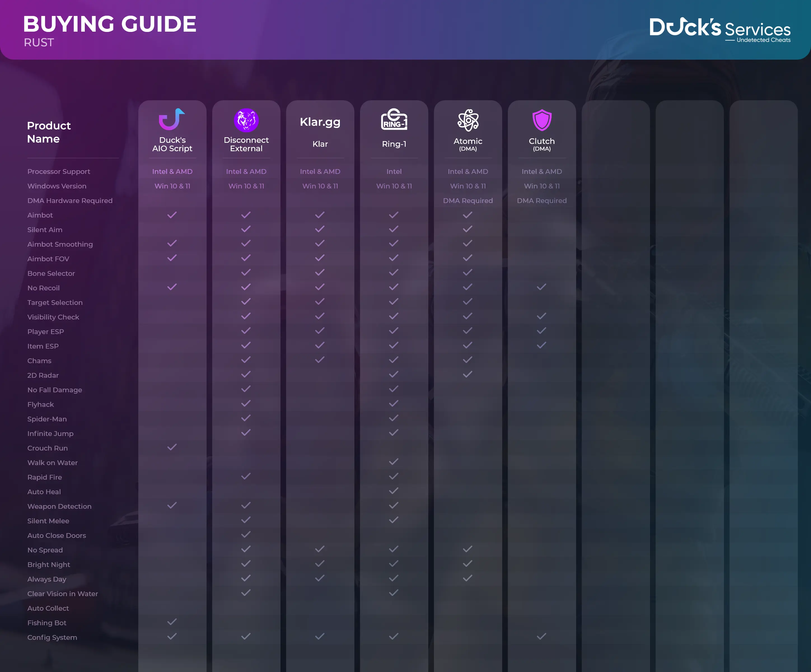
Task: Click the 2D Radar row label
Action: coord(43,375)
